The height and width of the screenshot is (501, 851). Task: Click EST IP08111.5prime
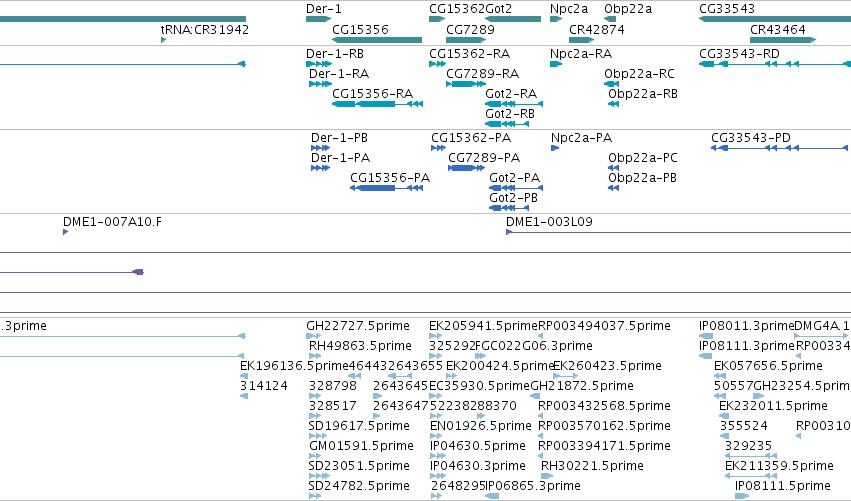click(x=783, y=486)
